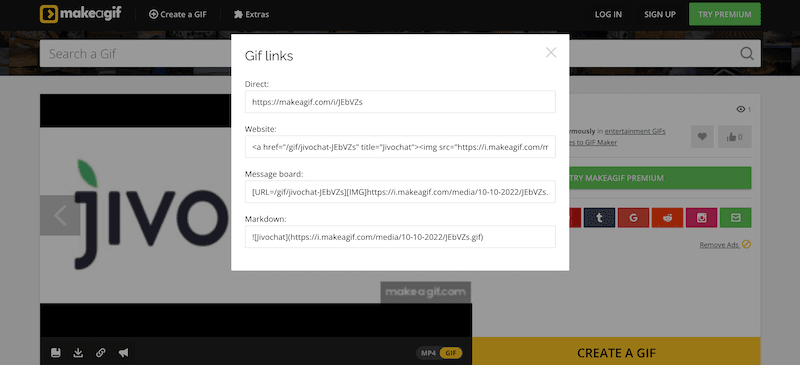Close the Gif links dialog
Image resolution: width=800 pixels, height=365 pixels.
coord(551,52)
